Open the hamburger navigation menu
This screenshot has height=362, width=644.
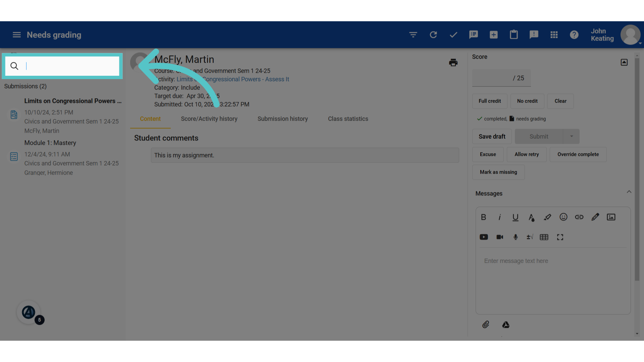pyautogui.click(x=17, y=35)
